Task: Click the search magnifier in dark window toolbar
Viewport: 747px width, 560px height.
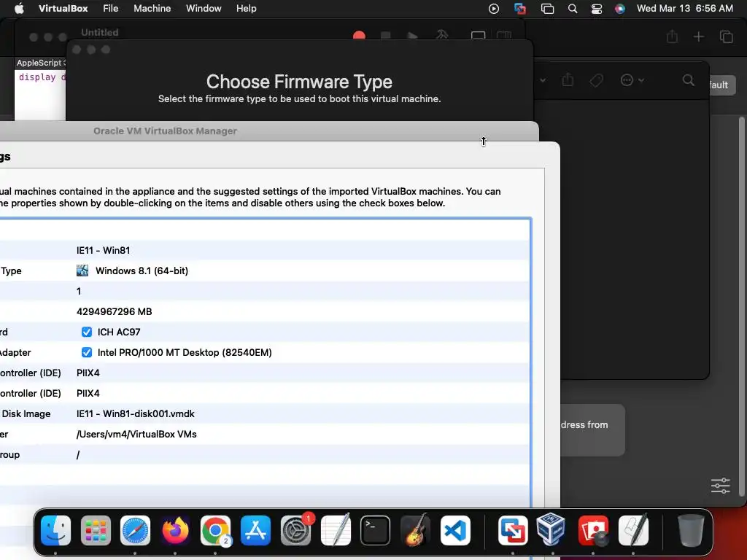Action: pyautogui.click(x=689, y=80)
